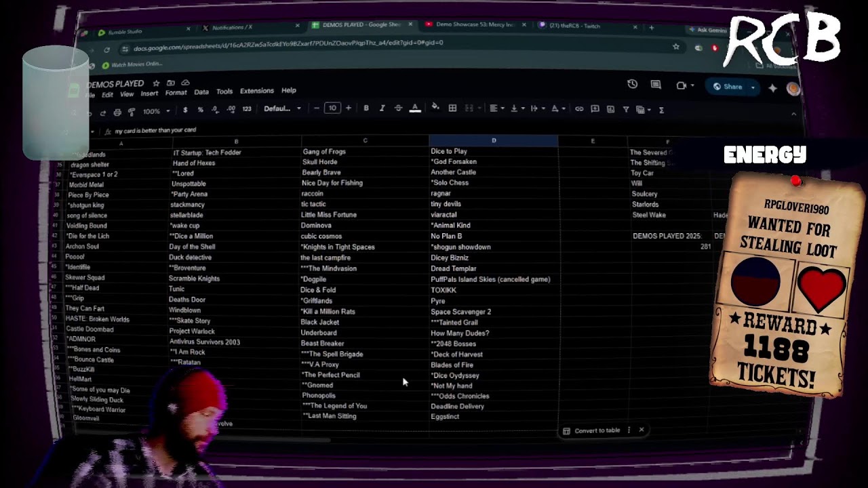868x488 pixels.
Task: Create a filter
Action: click(x=626, y=109)
